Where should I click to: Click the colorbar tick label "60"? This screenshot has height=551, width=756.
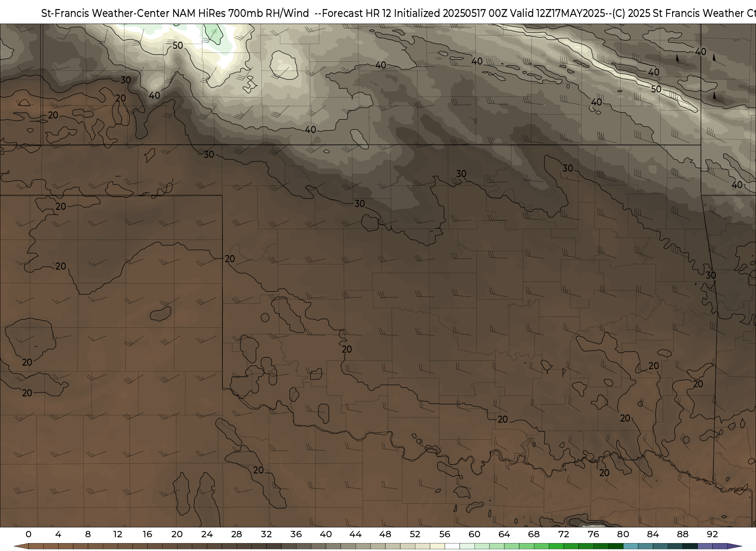[474, 534]
